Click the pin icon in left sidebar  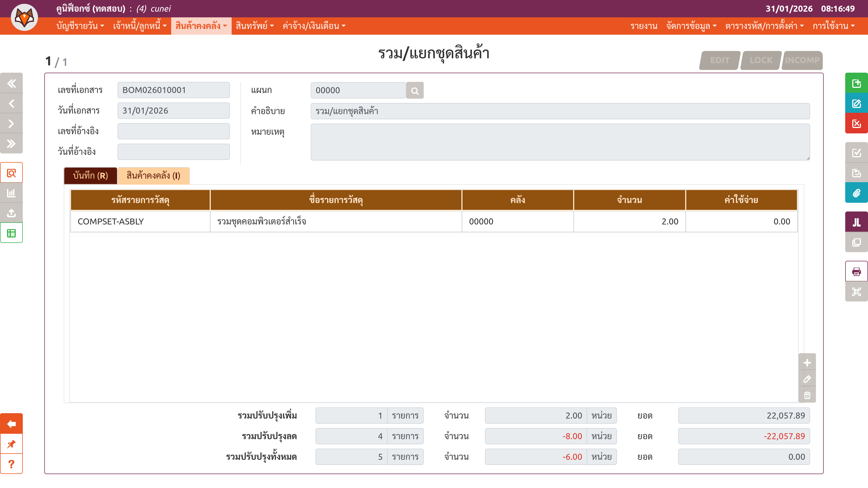click(x=11, y=444)
